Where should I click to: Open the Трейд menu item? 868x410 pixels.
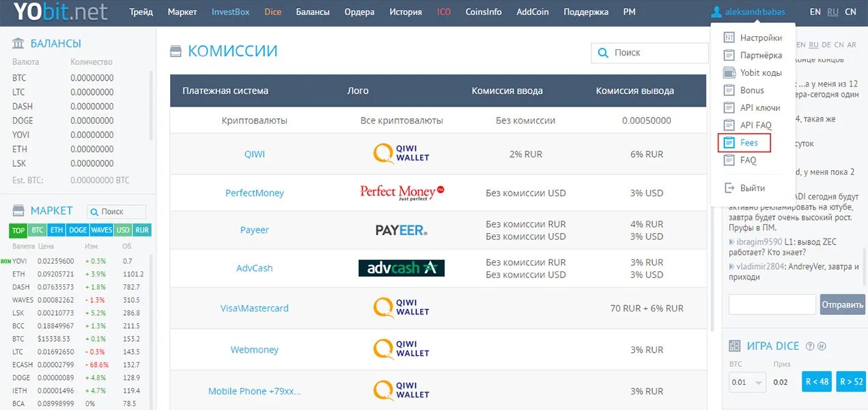[x=141, y=12]
